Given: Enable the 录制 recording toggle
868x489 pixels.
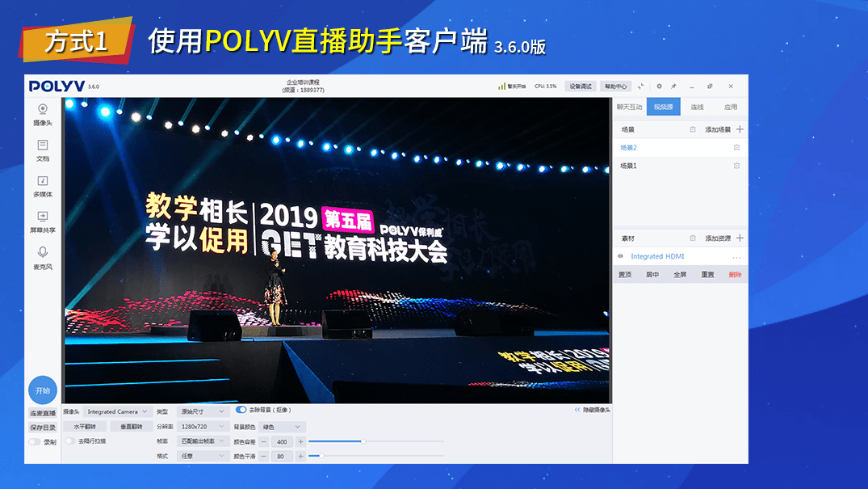Looking at the screenshot, I should pyautogui.click(x=35, y=442).
